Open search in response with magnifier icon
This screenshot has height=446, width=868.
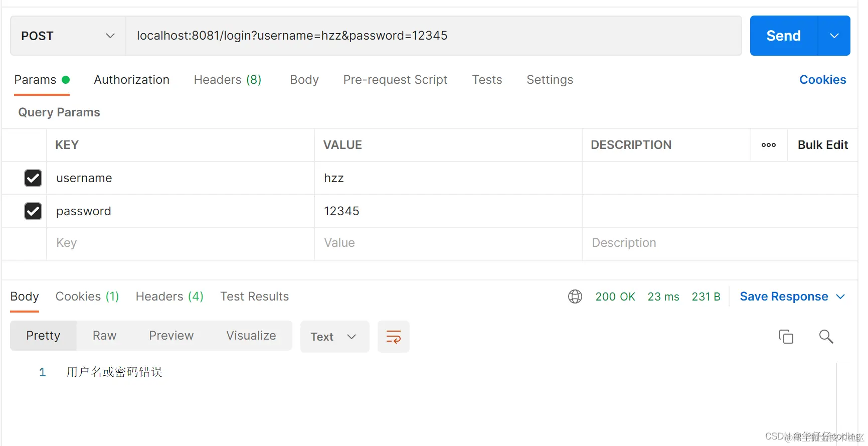click(826, 336)
